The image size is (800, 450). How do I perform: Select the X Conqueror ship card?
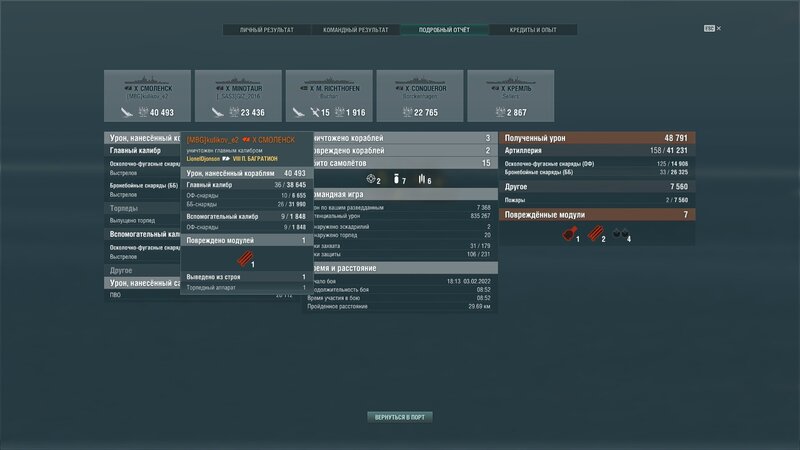(419, 97)
